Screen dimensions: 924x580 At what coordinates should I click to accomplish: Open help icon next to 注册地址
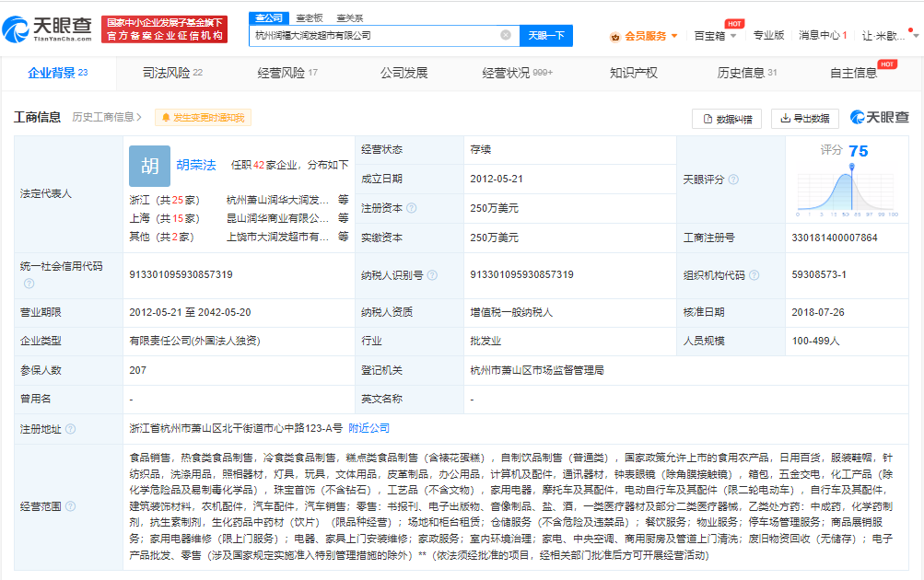70,429
